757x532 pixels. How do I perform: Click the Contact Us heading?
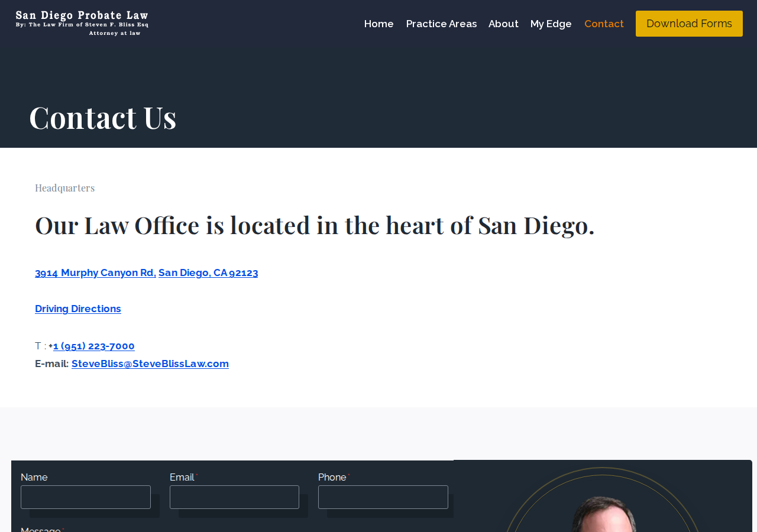click(103, 116)
